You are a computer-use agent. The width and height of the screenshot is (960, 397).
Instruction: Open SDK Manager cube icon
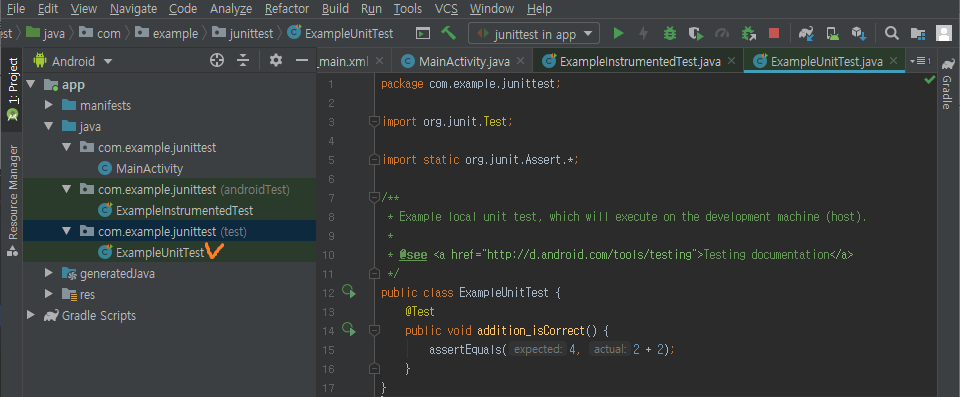point(858,34)
